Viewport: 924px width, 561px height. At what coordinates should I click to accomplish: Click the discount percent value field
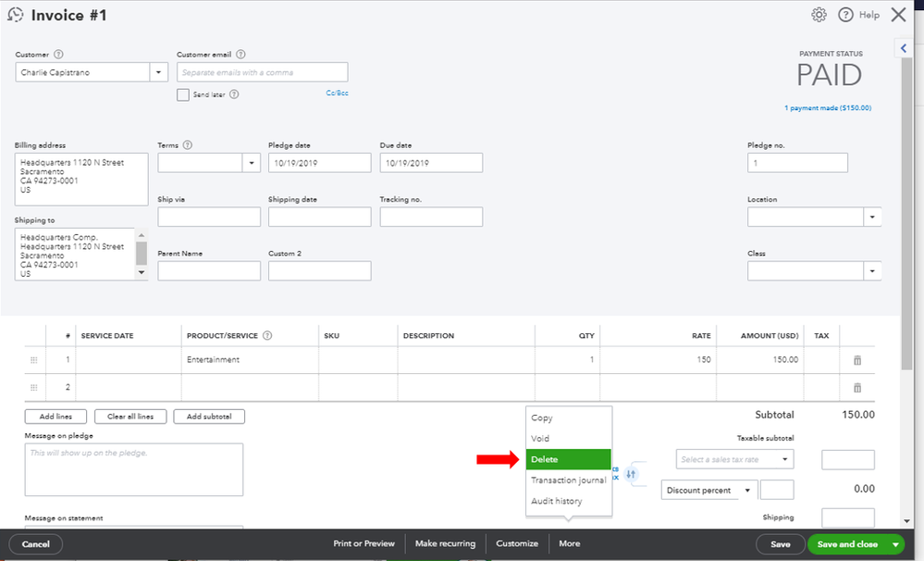point(777,490)
